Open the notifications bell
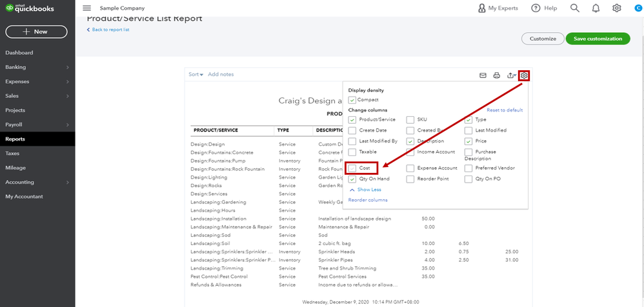 (x=596, y=8)
